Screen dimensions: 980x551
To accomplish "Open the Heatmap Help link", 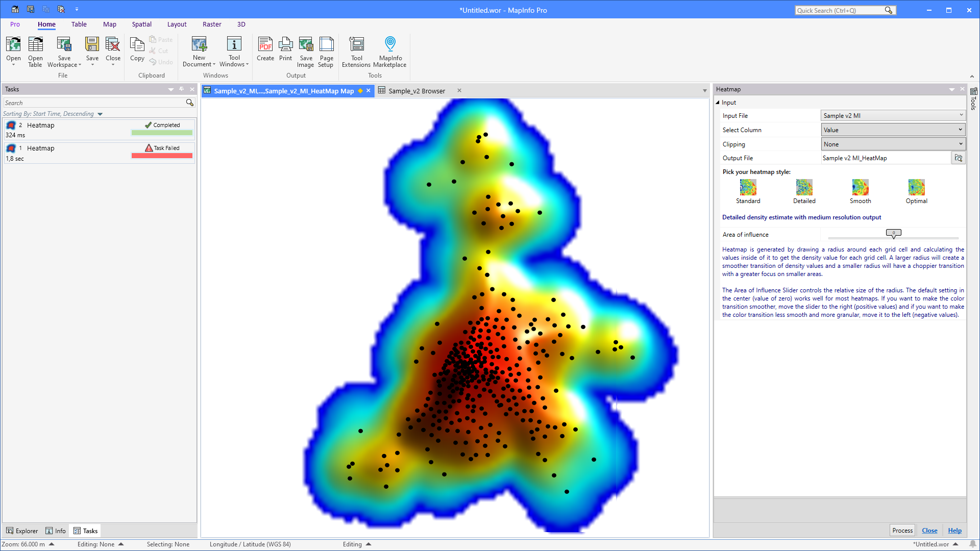I will (x=954, y=530).
